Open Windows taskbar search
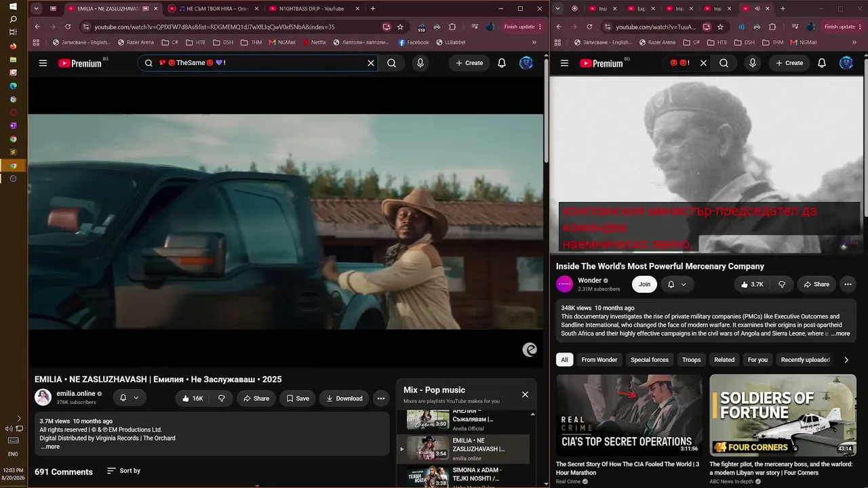The height and width of the screenshot is (488, 868). coord(13,19)
